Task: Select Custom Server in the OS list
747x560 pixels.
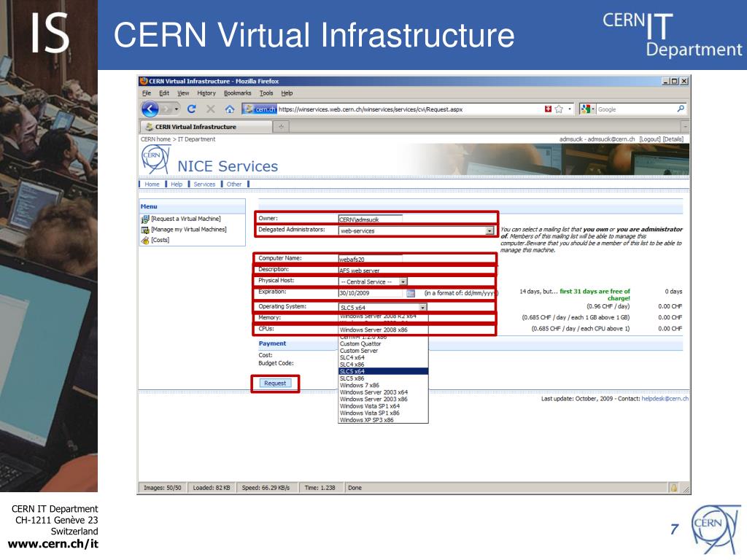Action: 359,351
